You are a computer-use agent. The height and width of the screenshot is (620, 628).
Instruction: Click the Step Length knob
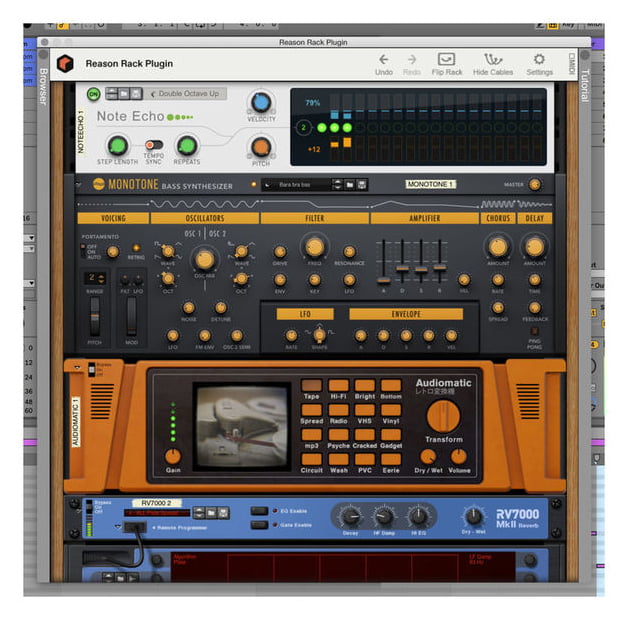point(117,145)
